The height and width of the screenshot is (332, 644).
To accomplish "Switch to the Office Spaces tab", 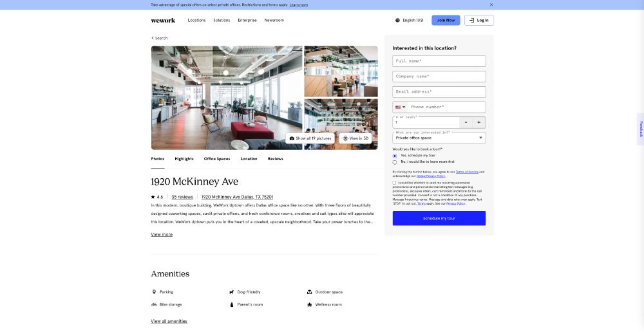I will click(217, 159).
